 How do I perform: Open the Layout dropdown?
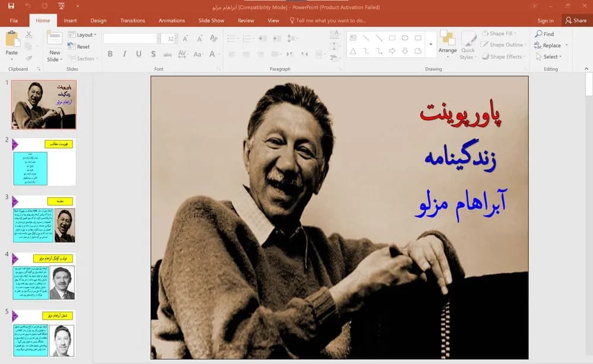tap(82, 35)
